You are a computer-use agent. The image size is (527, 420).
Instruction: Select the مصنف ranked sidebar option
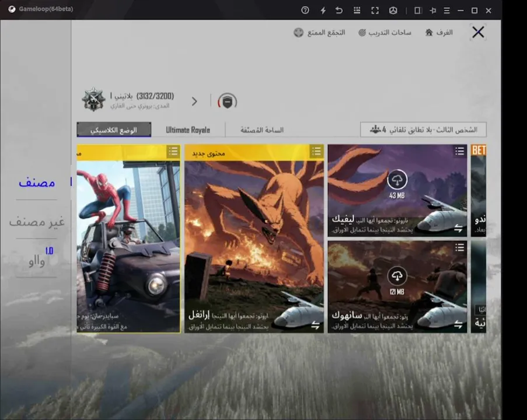37,183
